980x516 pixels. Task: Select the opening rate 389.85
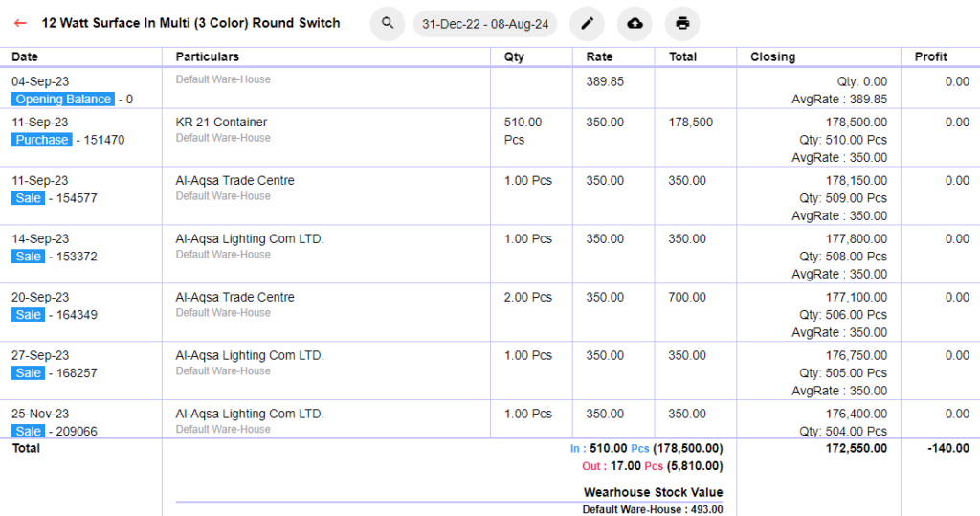605,81
